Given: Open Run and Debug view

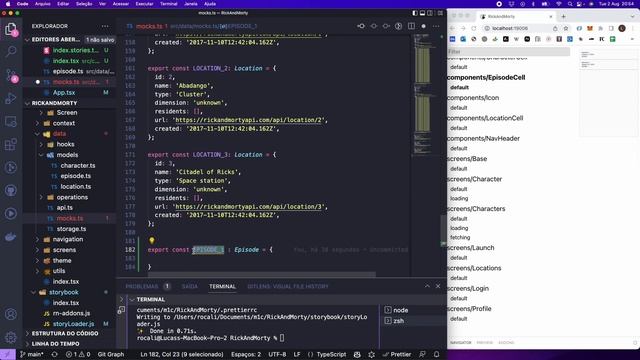Looking at the screenshot, I should 11,98.
